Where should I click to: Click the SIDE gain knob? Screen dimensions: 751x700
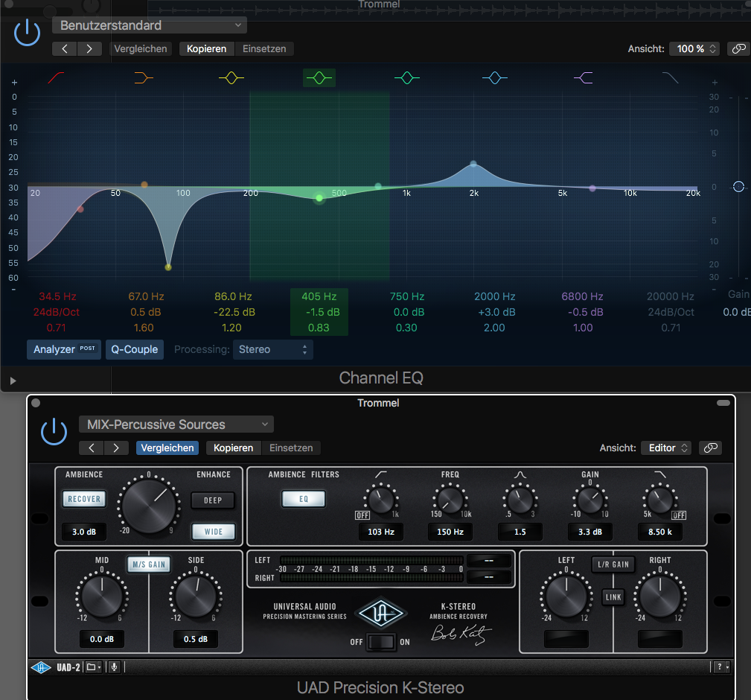pyautogui.click(x=196, y=596)
